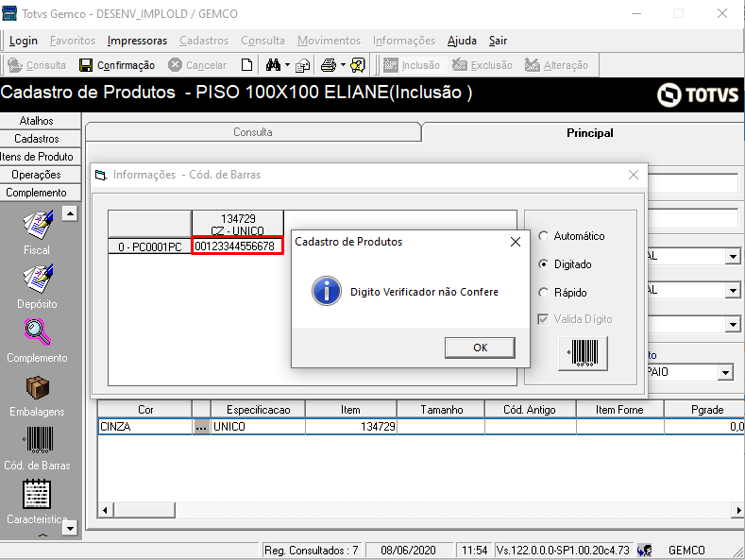Open the first AL combo box dropdown
The image size is (745, 560).
coord(733,257)
